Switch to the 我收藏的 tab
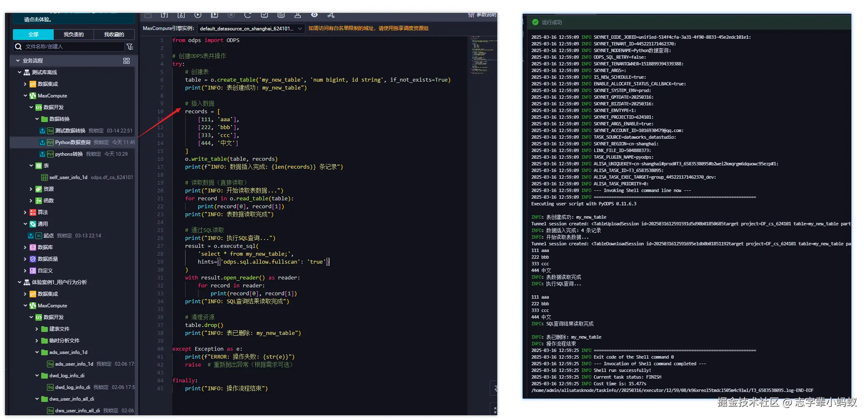 tap(114, 35)
